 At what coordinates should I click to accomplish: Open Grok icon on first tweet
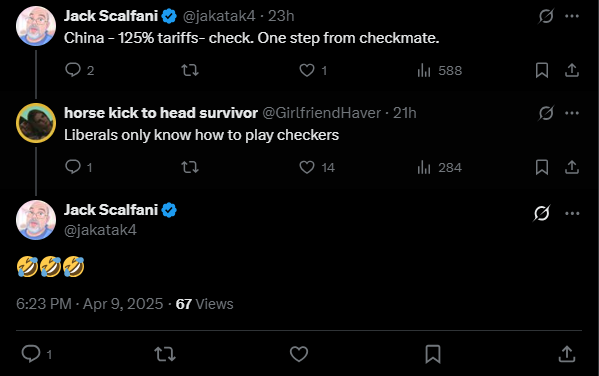pos(546,16)
